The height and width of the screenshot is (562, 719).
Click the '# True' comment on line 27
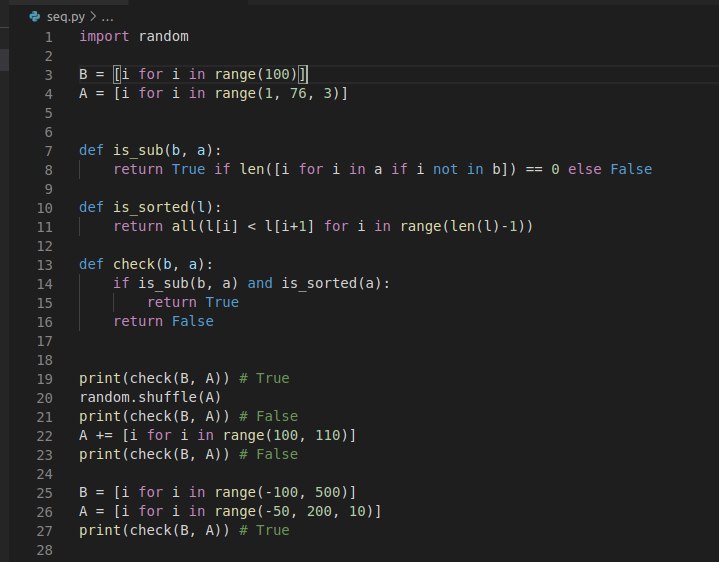coord(264,531)
